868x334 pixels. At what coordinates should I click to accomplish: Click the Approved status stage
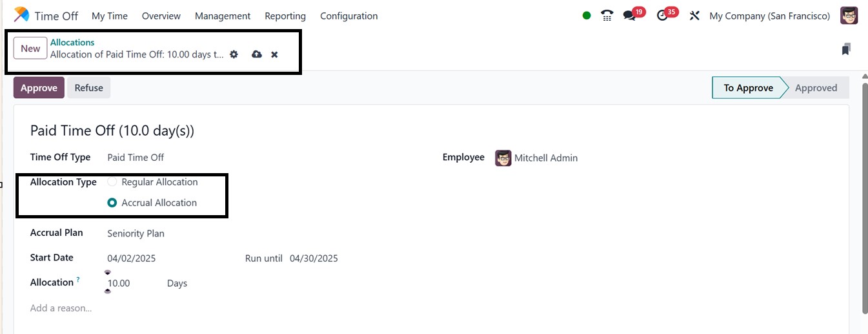tap(816, 88)
